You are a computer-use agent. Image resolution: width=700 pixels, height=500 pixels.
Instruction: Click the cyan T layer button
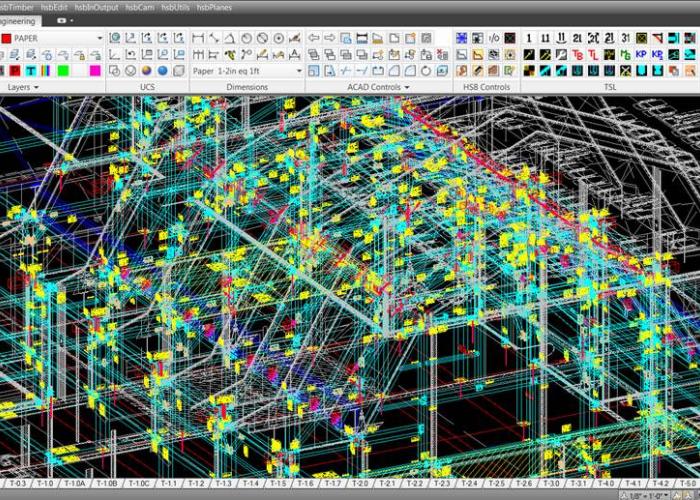coord(31,71)
